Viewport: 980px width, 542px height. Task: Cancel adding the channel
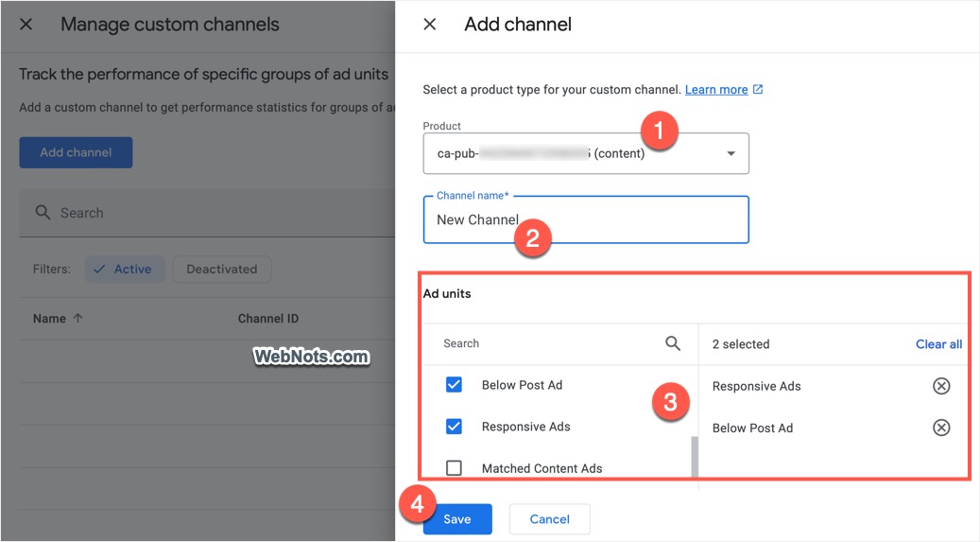pos(549,519)
